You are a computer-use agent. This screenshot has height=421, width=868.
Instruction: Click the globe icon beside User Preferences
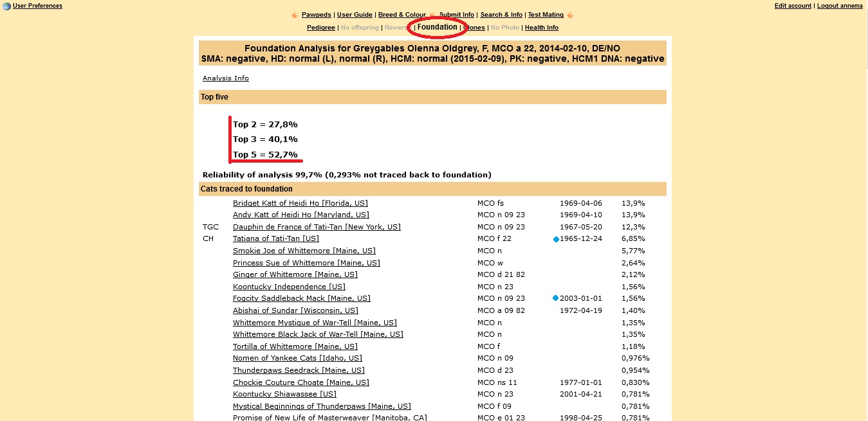click(x=6, y=6)
